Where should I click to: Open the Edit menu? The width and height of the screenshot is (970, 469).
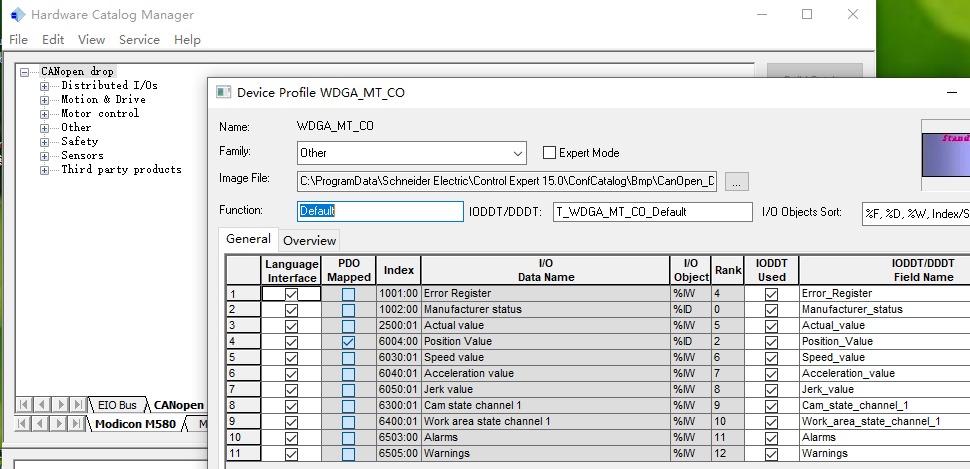click(53, 40)
